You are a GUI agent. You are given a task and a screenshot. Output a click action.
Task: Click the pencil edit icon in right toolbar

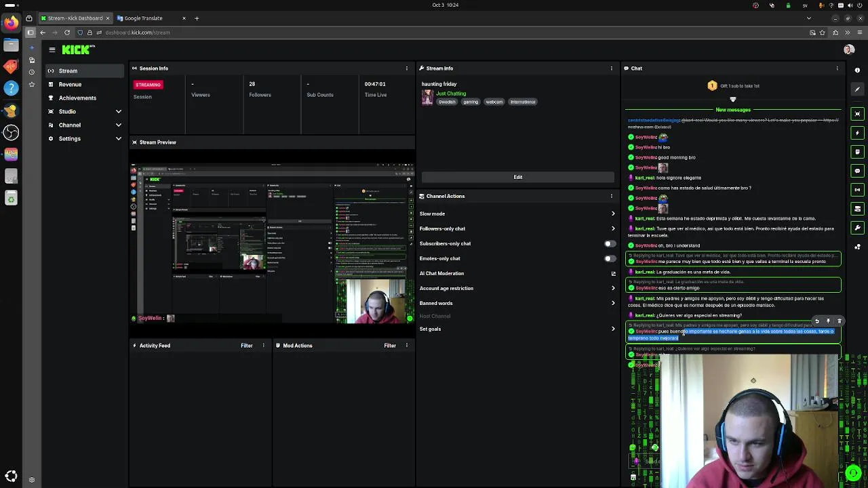[857, 89]
